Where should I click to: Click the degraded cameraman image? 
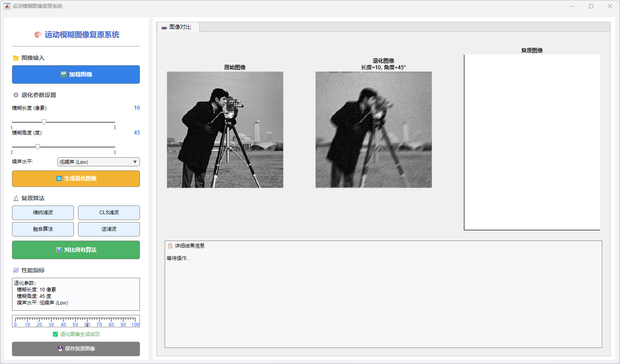click(x=374, y=130)
